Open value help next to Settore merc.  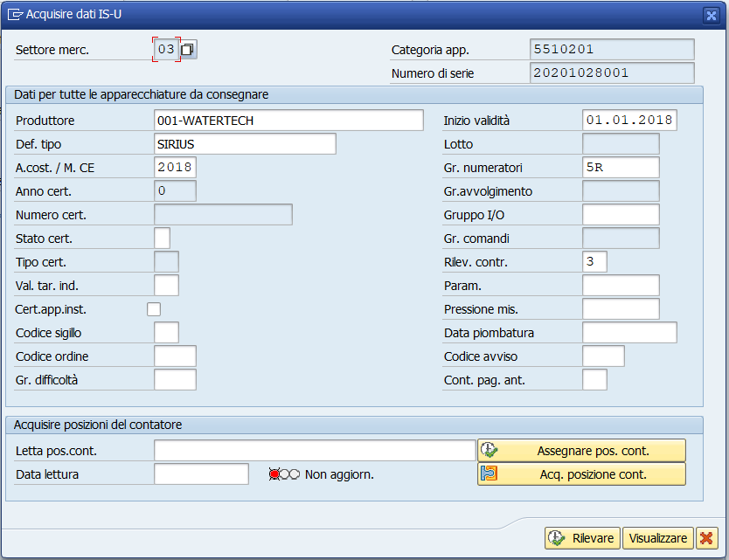point(188,49)
